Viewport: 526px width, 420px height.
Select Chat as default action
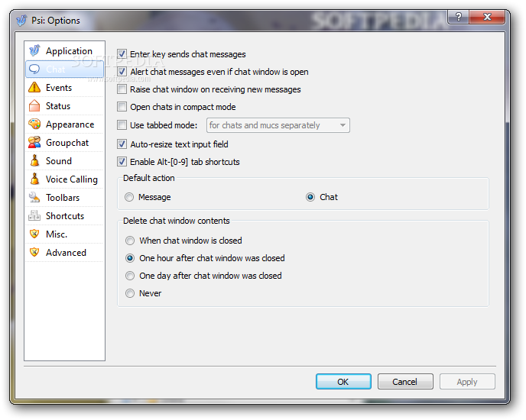tap(310, 197)
